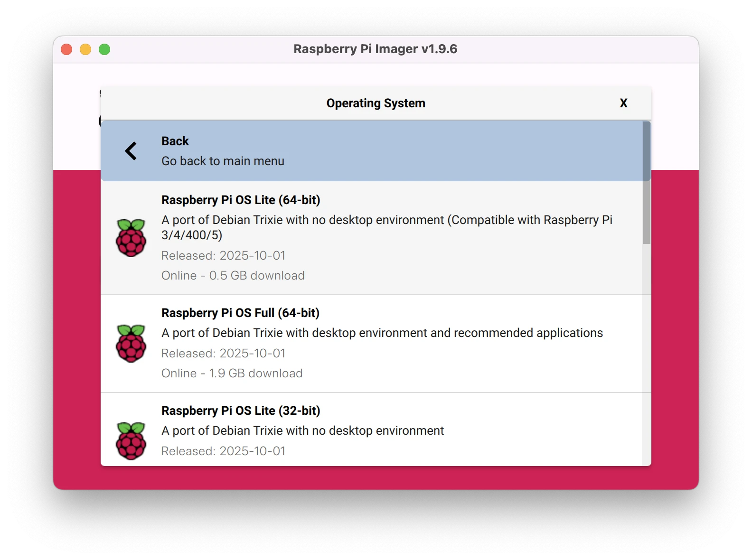Screen dimensions: 752x560
Task: Click release date under OS Full (64-bit)
Action: click(223, 353)
